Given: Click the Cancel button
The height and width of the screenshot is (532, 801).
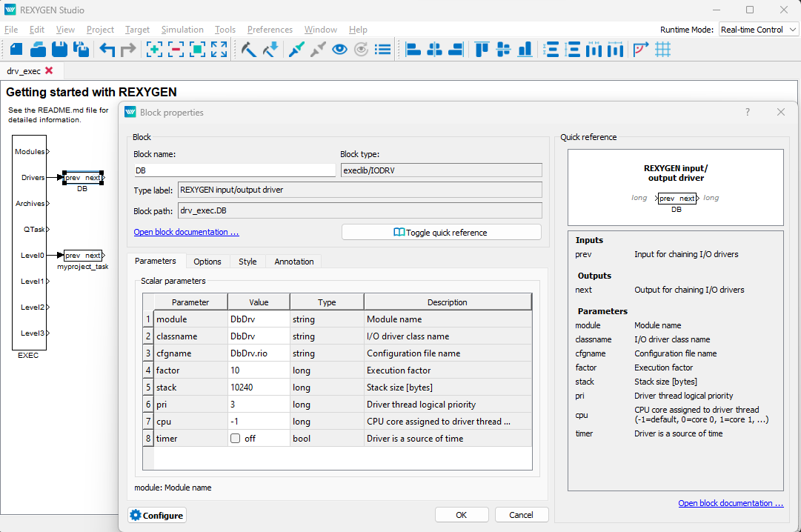Looking at the screenshot, I should [521, 515].
